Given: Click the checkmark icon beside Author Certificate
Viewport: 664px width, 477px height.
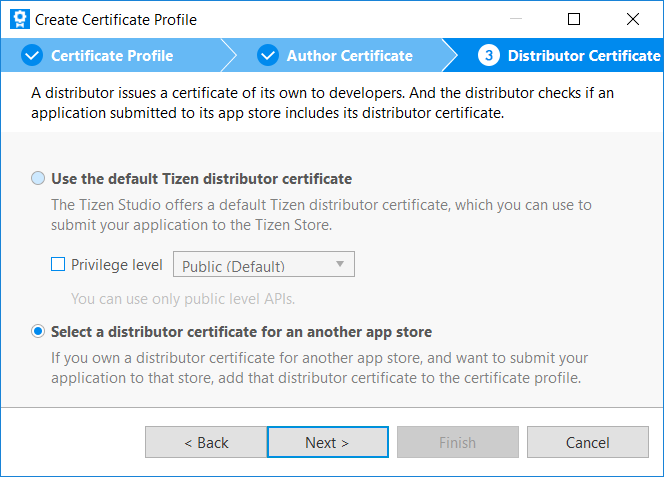Looking at the screenshot, I should [267, 56].
